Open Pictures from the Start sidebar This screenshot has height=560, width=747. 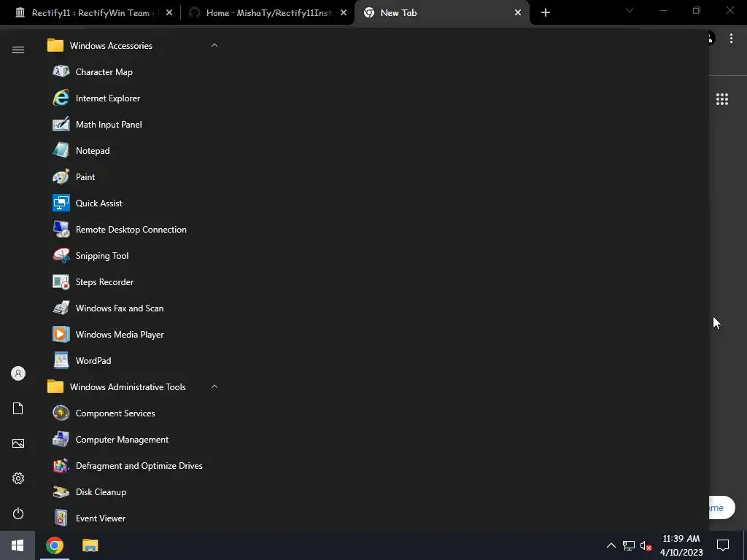click(x=18, y=443)
